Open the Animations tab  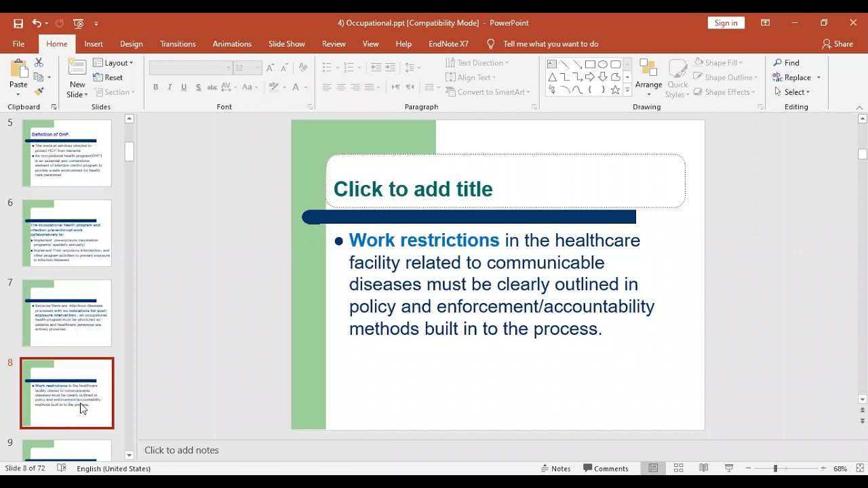coord(232,44)
